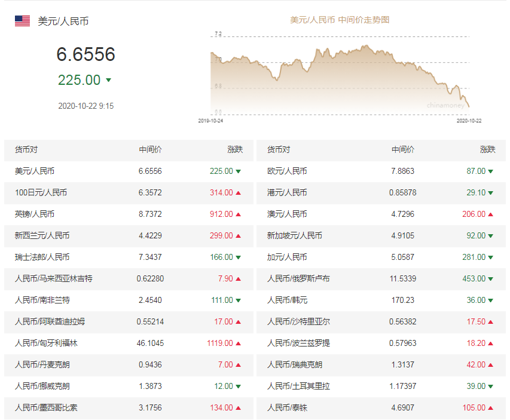Click the 2019-10-24 chart start date label

point(210,120)
